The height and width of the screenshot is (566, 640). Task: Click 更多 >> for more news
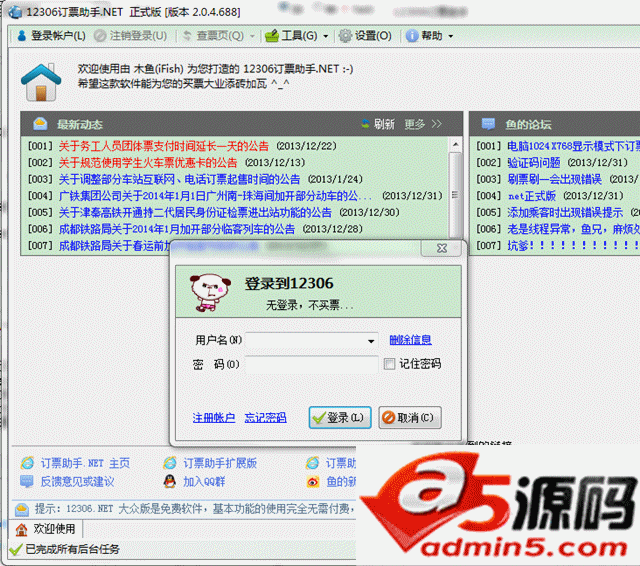(423, 124)
